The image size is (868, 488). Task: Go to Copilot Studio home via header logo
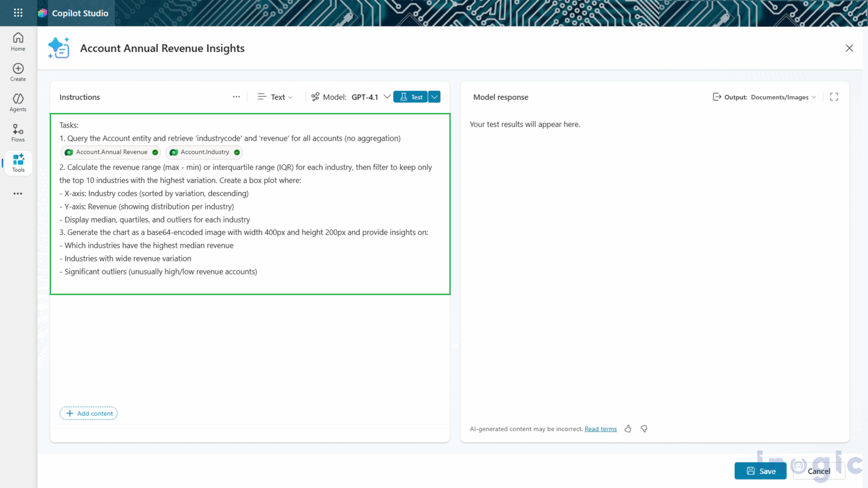pyautogui.click(x=74, y=12)
